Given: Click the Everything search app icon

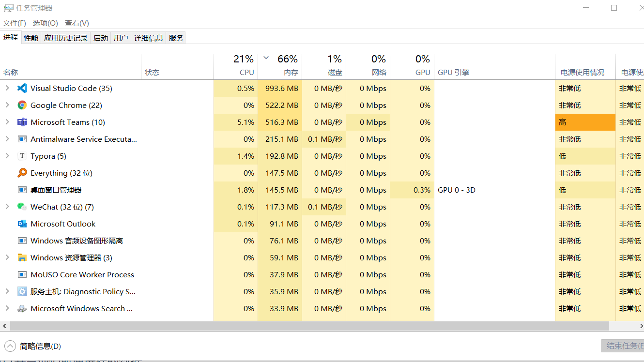Looking at the screenshot, I should (x=22, y=173).
